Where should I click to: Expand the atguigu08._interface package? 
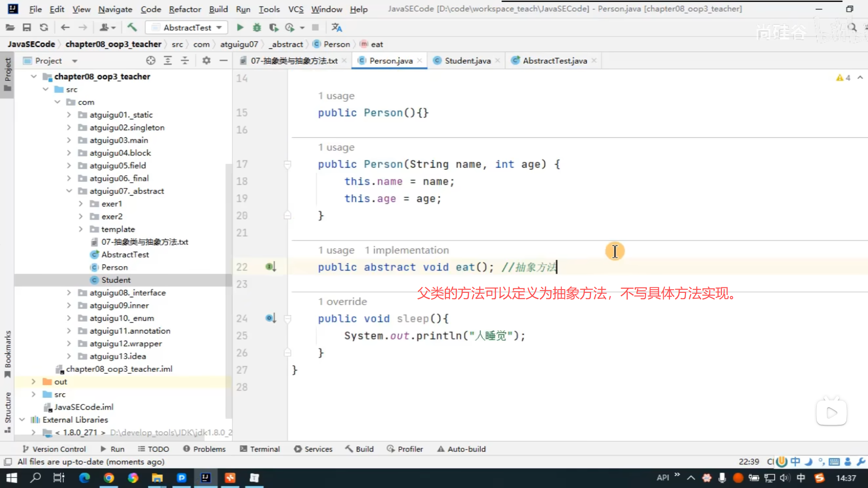click(69, 293)
